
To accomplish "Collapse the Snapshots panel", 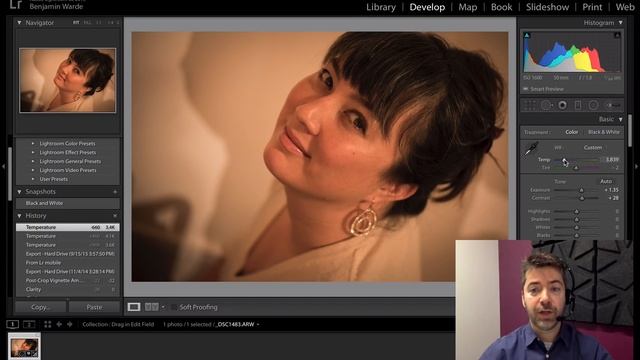I will pos(19,191).
